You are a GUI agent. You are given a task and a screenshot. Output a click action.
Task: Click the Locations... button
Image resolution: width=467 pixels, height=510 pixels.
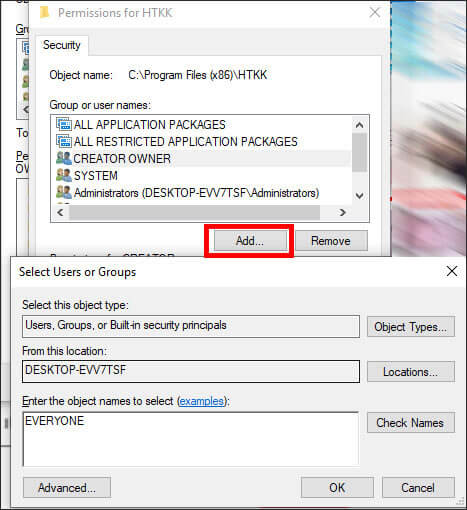(x=411, y=372)
